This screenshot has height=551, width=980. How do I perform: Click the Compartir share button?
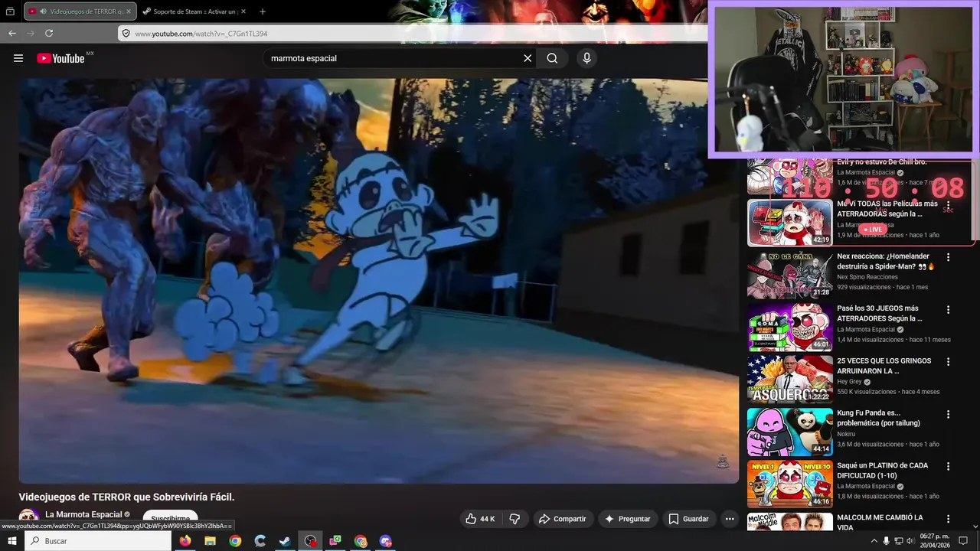click(x=562, y=519)
